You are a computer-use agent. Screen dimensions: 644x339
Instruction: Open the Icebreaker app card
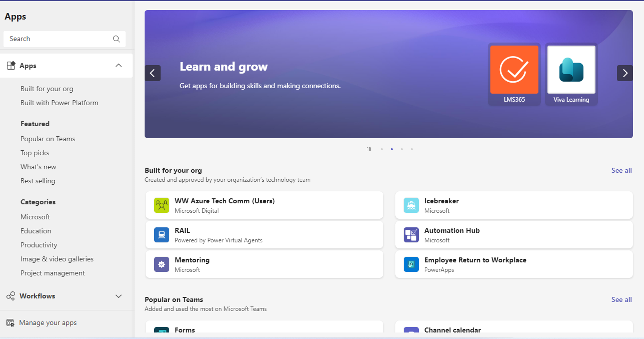coord(514,205)
